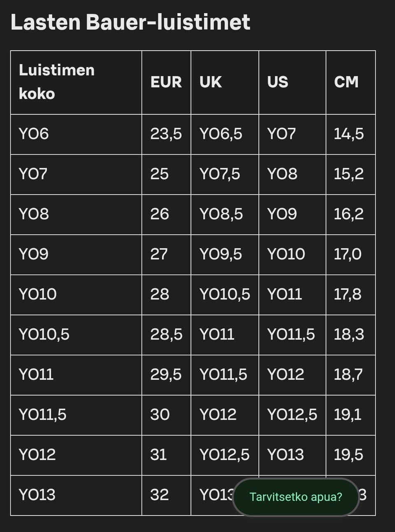Select the EUR value 23,5 cell
The image size is (395, 532).
click(x=166, y=134)
